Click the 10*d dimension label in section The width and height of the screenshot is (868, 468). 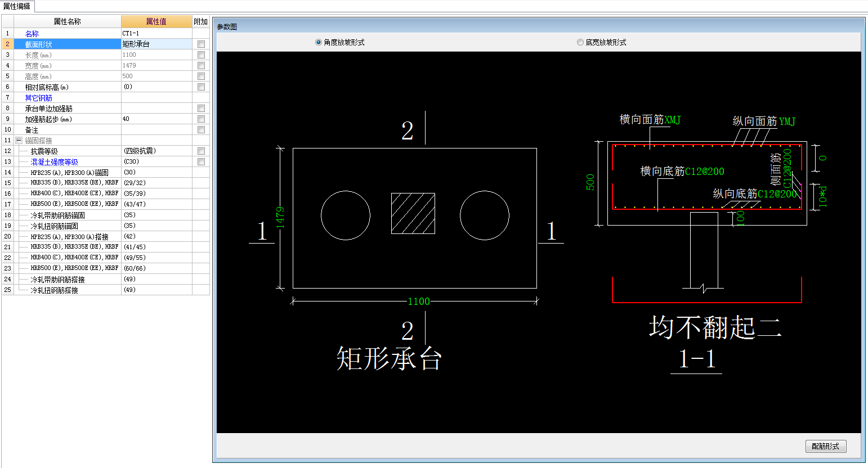pyautogui.click(x=823, y=197)
